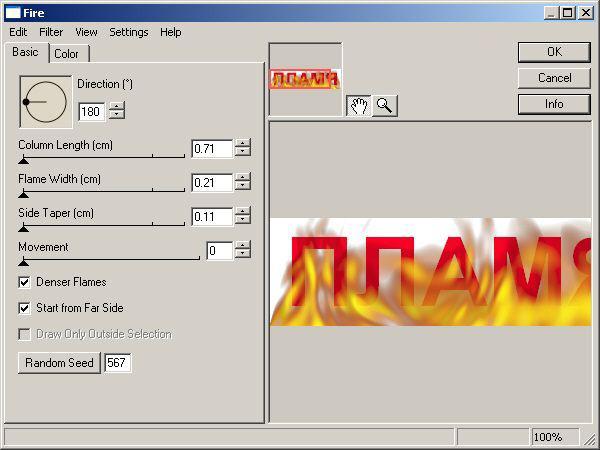Viewport: 600px width, 450px height.
Task: Click the Column Length value field
Action: coord(212,148)
